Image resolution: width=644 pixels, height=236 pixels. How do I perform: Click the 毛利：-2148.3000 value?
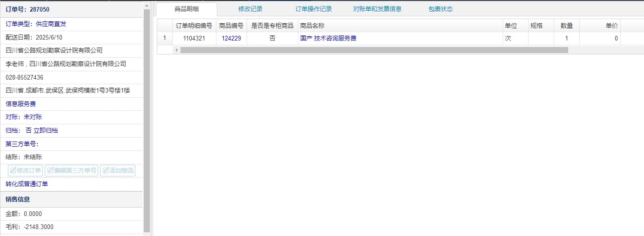pos(29,227)
